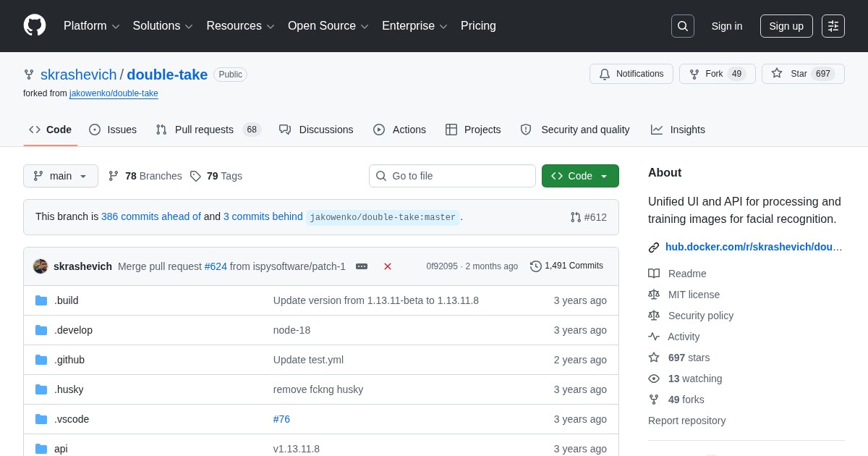
Task: Open double-take repository name link
Action: [167, 75]
